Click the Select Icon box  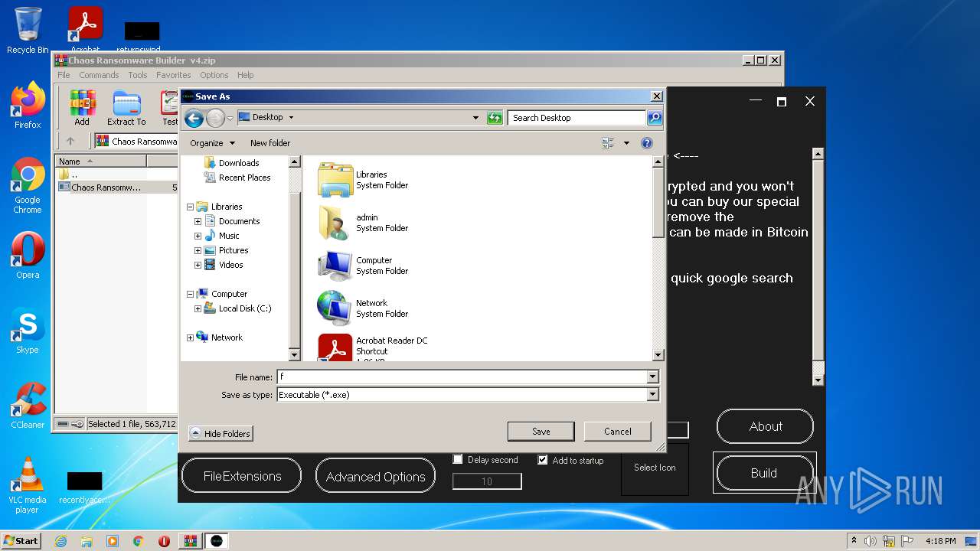655,468
